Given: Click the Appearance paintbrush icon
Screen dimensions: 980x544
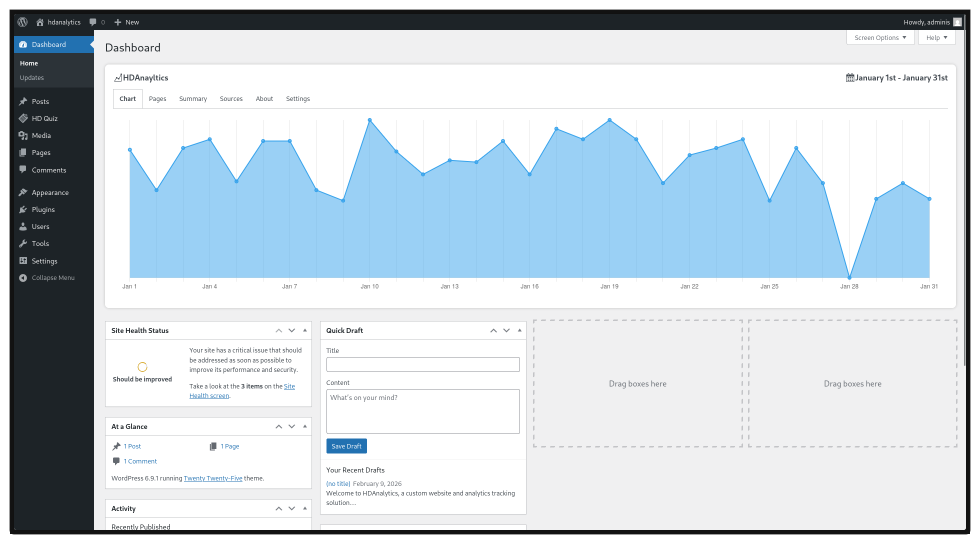Looking at the screenshot, I should pos(23,192).
